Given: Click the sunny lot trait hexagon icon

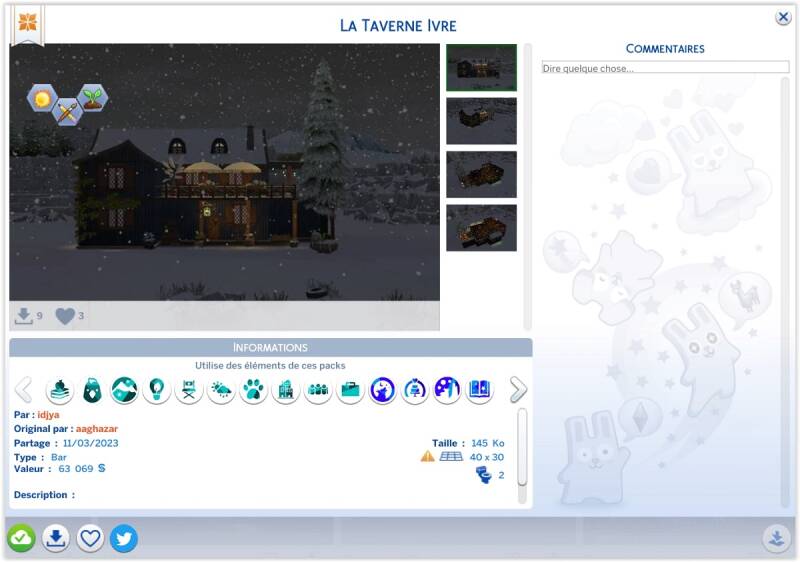Looking at the screenshot, I should click(42, 97).
